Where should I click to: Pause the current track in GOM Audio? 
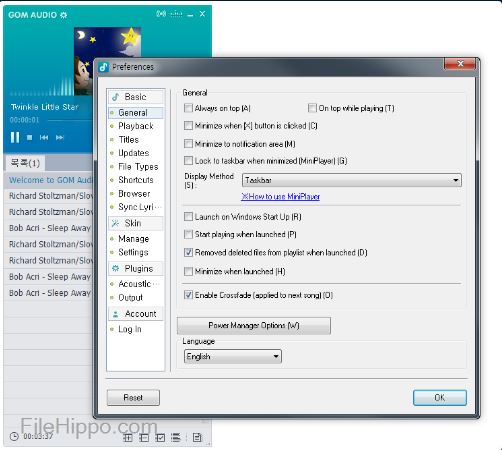(15, 137)
